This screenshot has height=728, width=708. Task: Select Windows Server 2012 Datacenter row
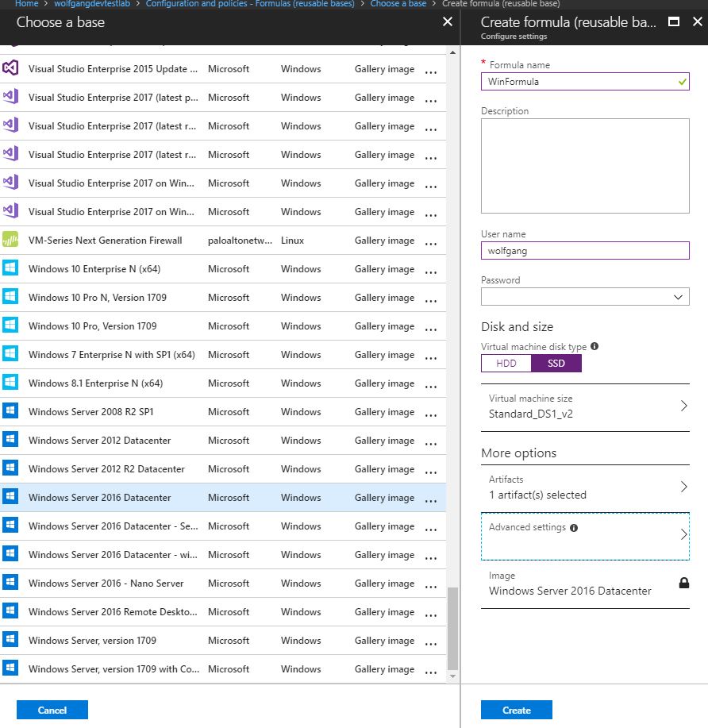pos(223,440)
